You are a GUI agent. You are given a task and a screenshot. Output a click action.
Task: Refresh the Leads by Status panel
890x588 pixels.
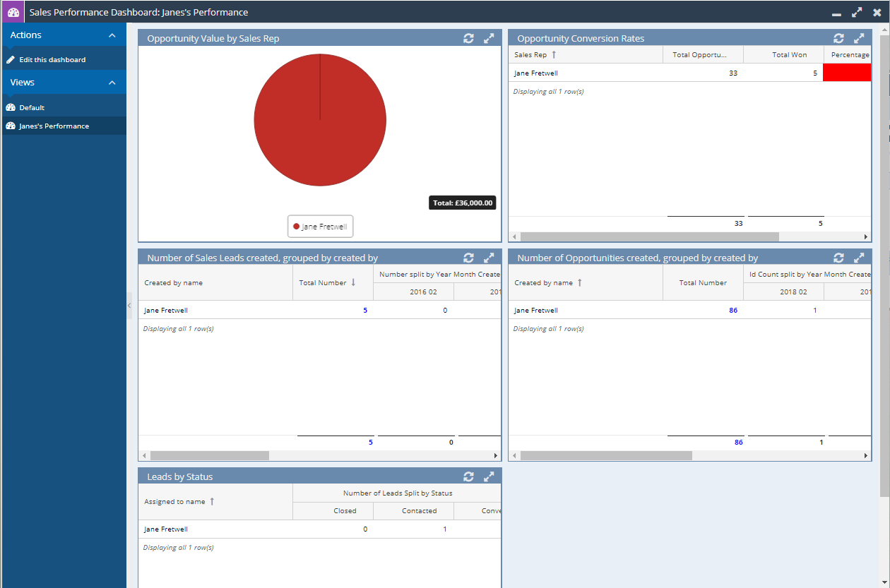[x=468, y=476]
